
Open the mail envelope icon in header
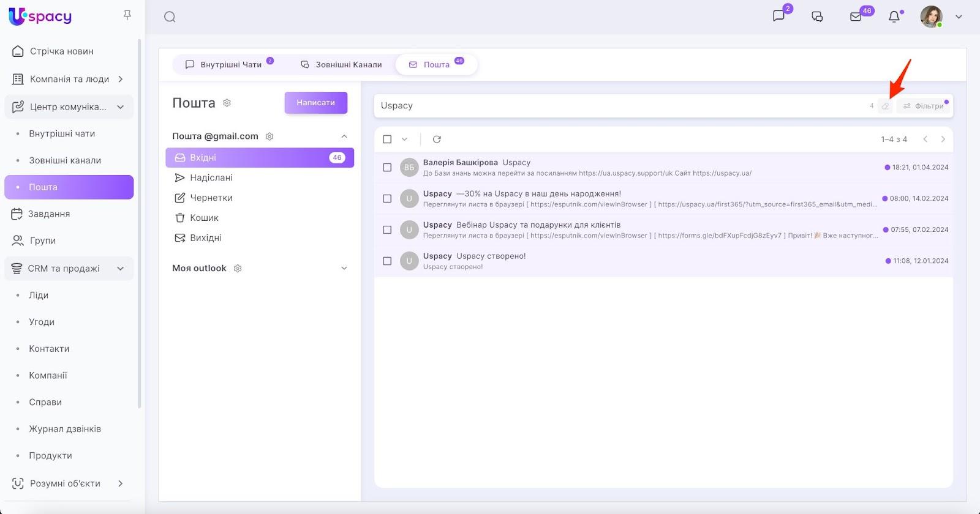tap(856, 17)
